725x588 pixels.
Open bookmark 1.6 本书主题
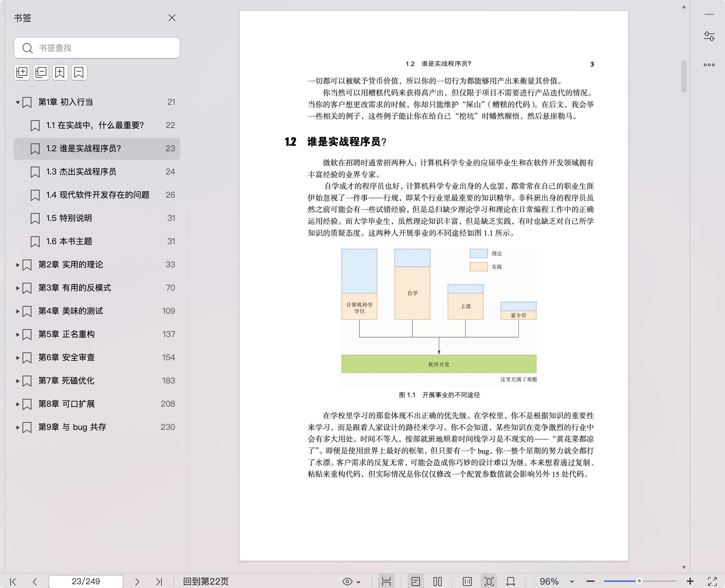coord(97,241)
